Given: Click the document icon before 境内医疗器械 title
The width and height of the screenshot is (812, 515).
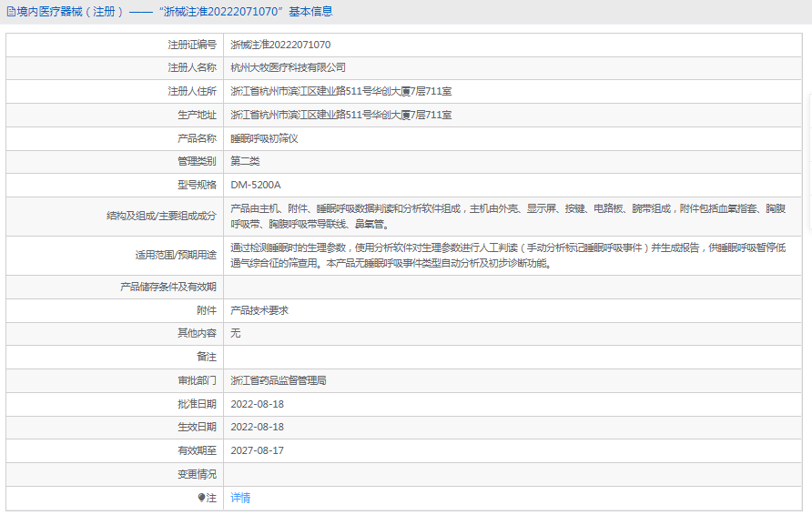Looking at the screenshot, I should click(x=11, y=12).
